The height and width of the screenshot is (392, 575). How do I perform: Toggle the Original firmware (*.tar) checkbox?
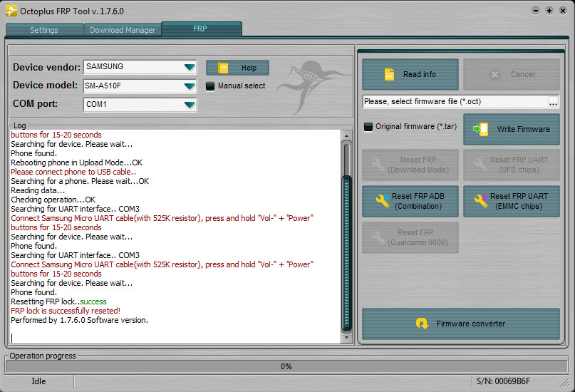(368, 127)
